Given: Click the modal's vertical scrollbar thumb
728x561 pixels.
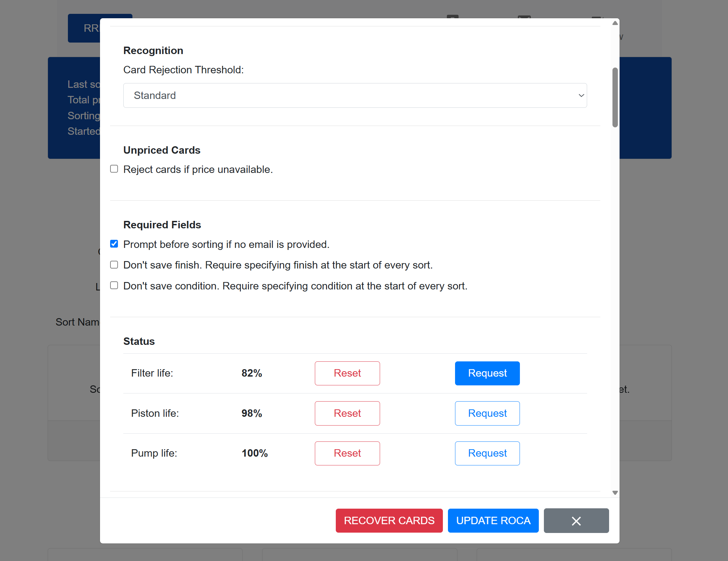Looking at the screenshot, I should tap(615, 97).
